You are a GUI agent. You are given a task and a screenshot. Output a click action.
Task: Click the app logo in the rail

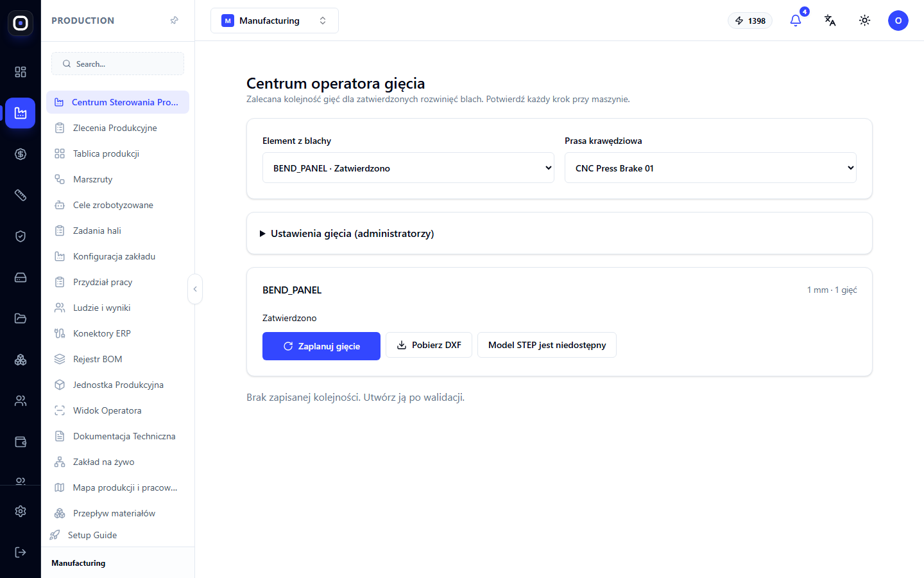tap(21, 24)
